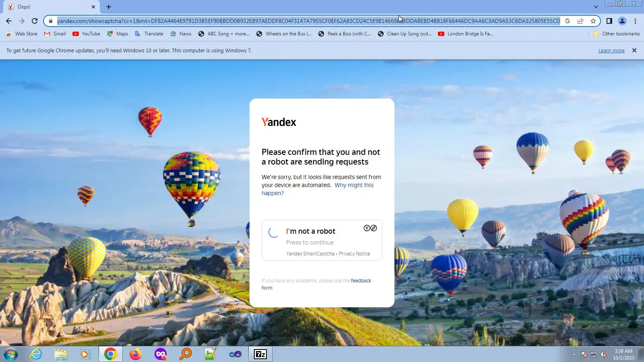Dismiss the Chrome update infobar
644x362 pixels.
(634, 50)
